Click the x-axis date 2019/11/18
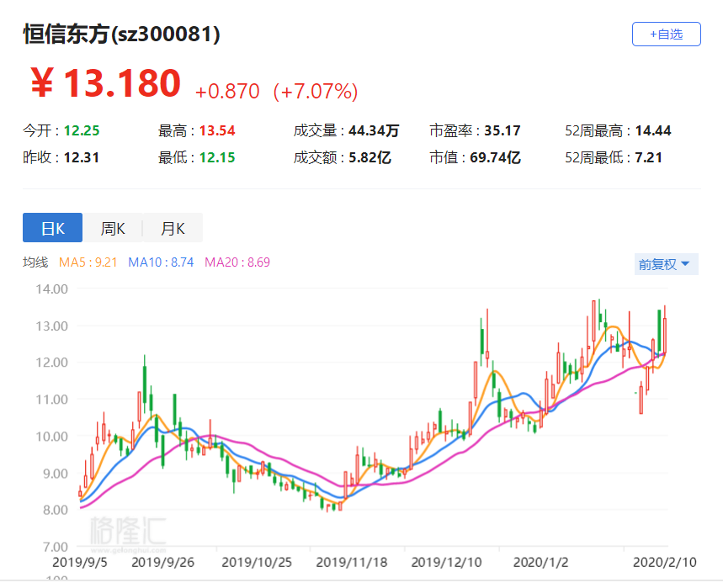The width and height of the screenshot is (723, 588). [352, 562]
